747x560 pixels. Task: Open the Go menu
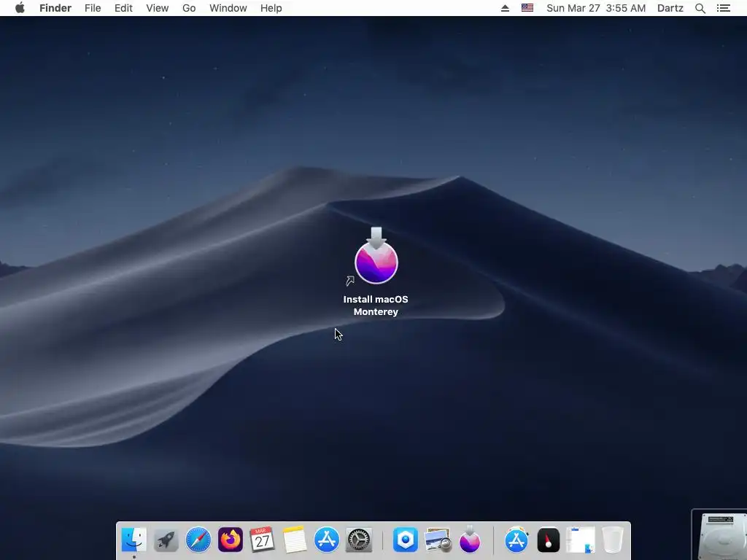point(189,8)
